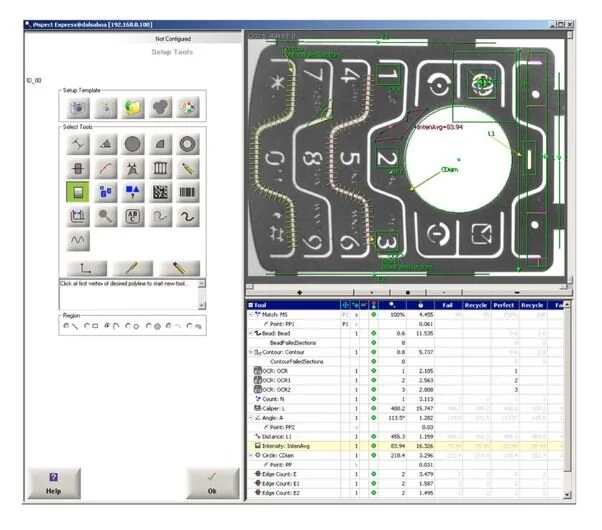602x530 pixels.
Task: Select the OCR: OCR1 row
Action: pos(406,380)
